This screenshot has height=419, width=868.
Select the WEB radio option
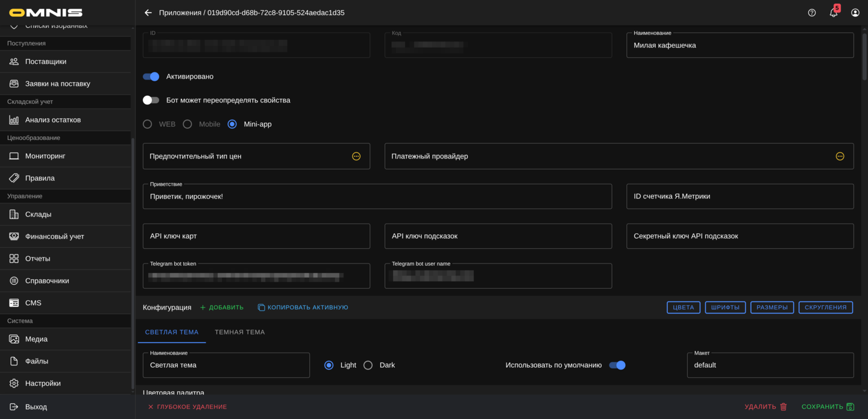(147, 124)
